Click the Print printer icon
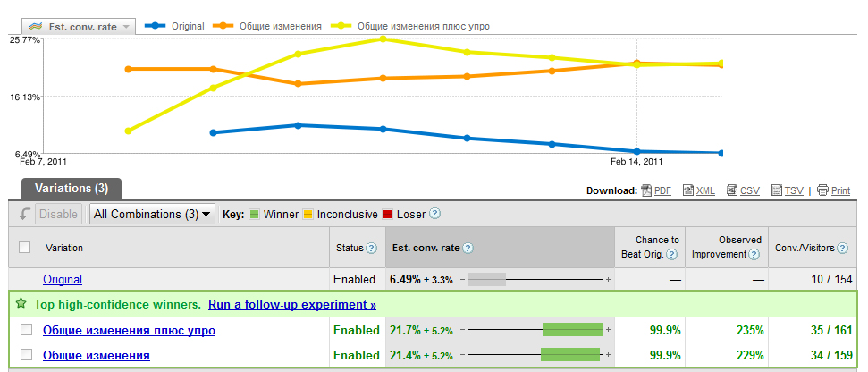The image size is (868, 372). [822, 190]
